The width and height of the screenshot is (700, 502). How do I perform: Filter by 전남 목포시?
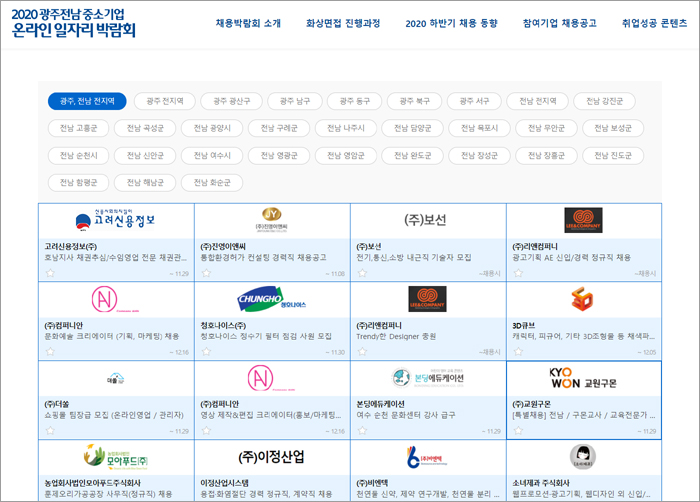(479, 128)
